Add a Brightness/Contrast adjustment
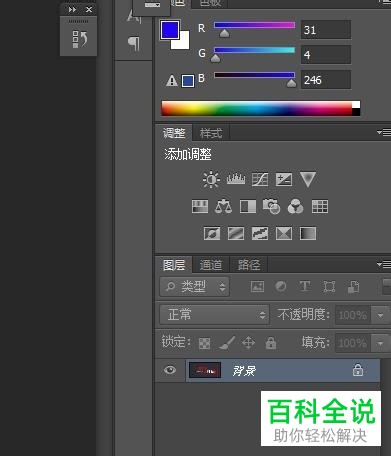The width and height of the screenshot is (391, 456). (211, 179)
